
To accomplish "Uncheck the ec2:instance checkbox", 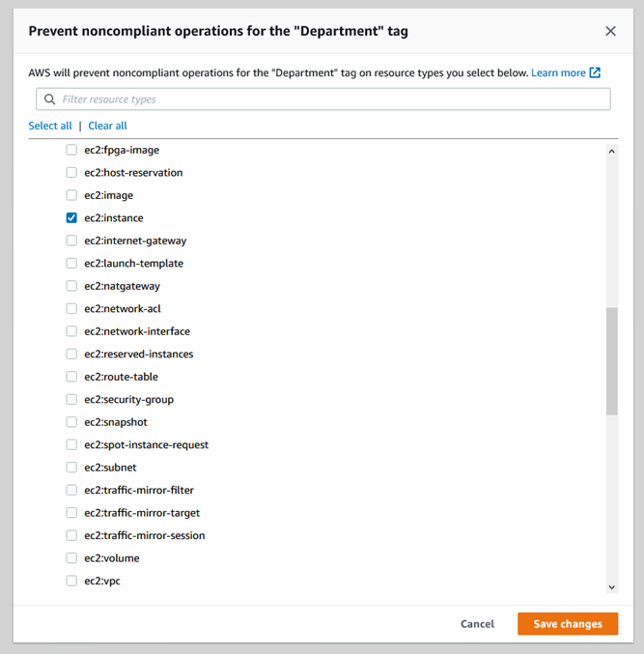I will pyautogui.click(x=71, y=218).
